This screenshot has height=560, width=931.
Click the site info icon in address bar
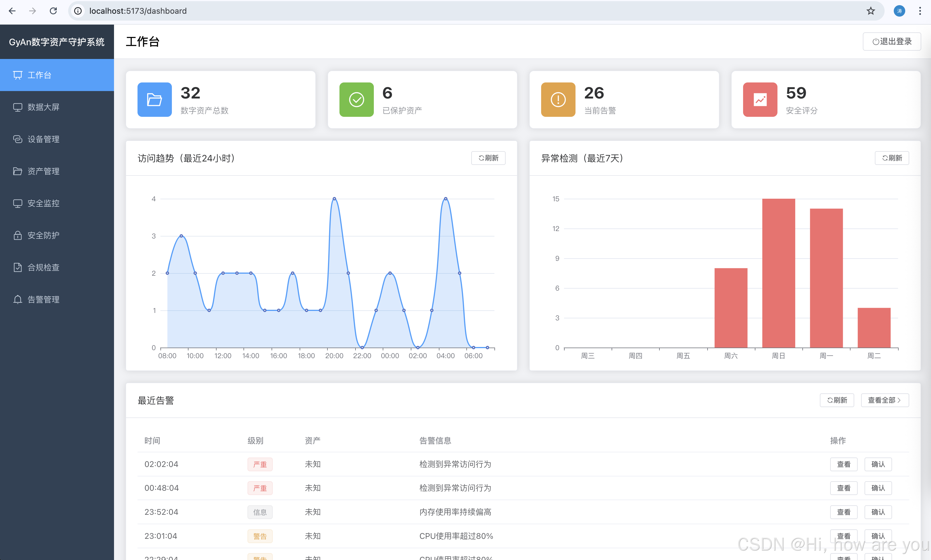[78, 11]
